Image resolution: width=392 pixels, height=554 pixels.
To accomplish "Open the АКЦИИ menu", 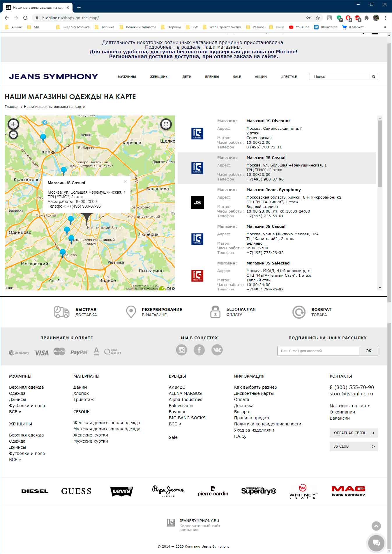I will coord(261,77).
